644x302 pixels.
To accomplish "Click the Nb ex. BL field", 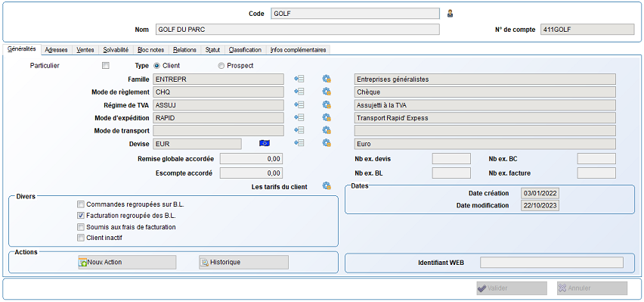I will (x=451, y=173).
